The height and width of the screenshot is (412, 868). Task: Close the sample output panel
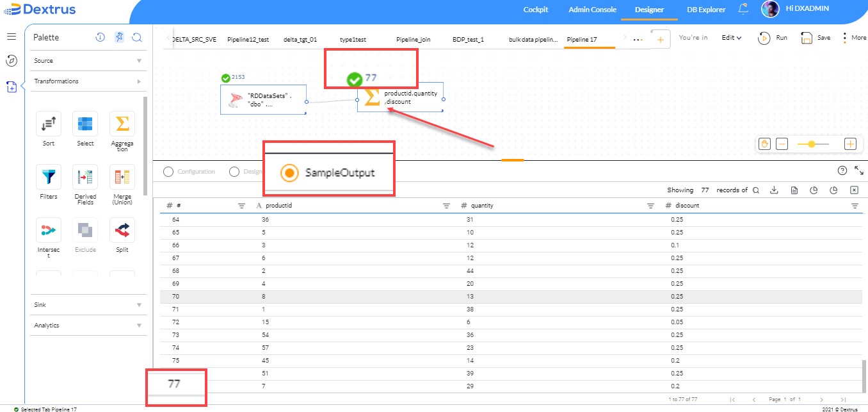[x=854, y=190]
